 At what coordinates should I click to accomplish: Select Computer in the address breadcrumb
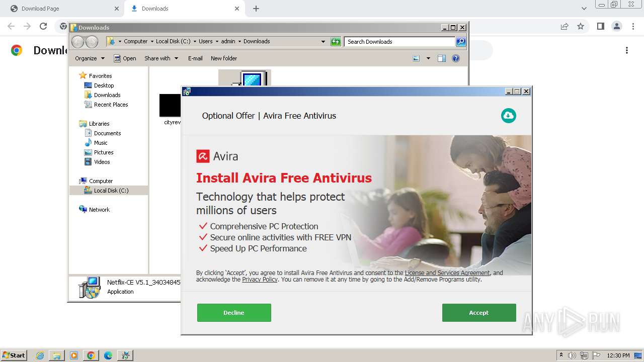(136, 41)
